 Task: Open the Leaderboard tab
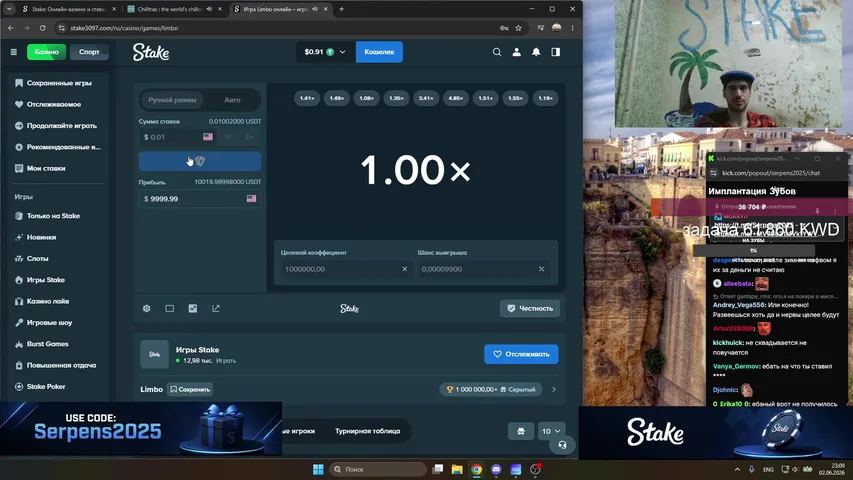[368, 431]
